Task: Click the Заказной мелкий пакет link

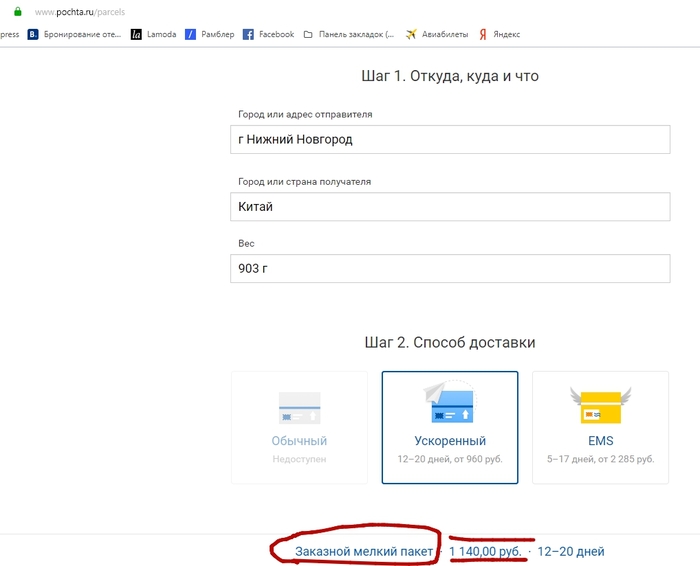Action: click(x=364, y=552)
